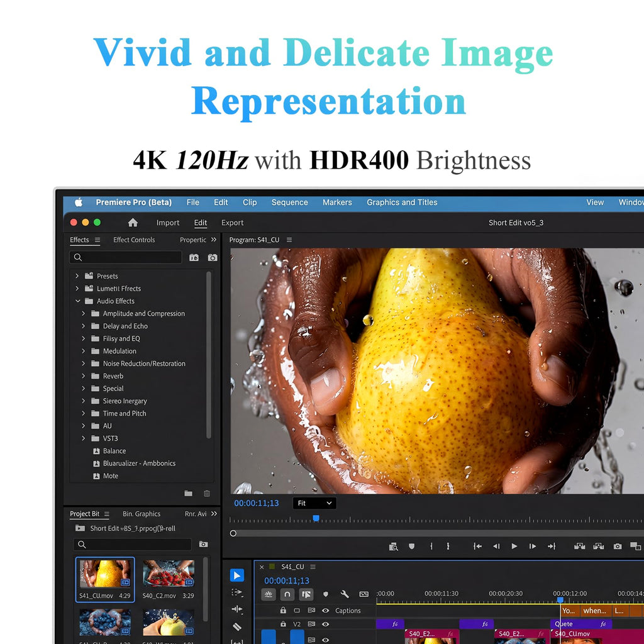Select the S40_C2.mov thumbnail
This screenshot has width=644, height=644.
[x=169, y=574]
